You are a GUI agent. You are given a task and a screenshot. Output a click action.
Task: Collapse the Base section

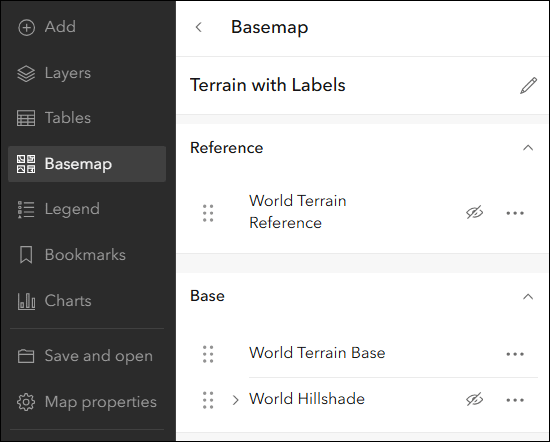(528, 297)
